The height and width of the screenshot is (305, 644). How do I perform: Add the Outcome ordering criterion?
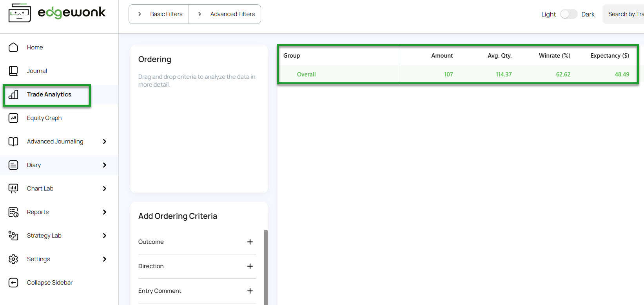[250, 242]
